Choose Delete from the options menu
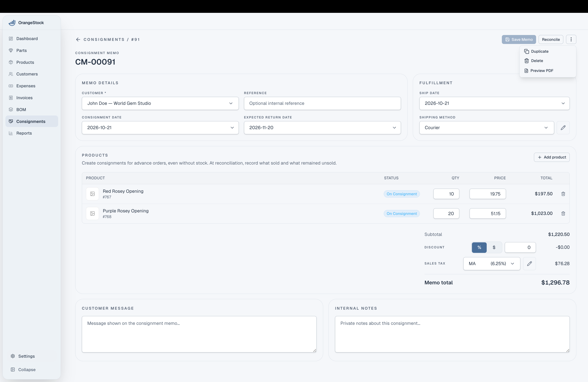Screen dimensions: 588x382 [x=548, y=61]
